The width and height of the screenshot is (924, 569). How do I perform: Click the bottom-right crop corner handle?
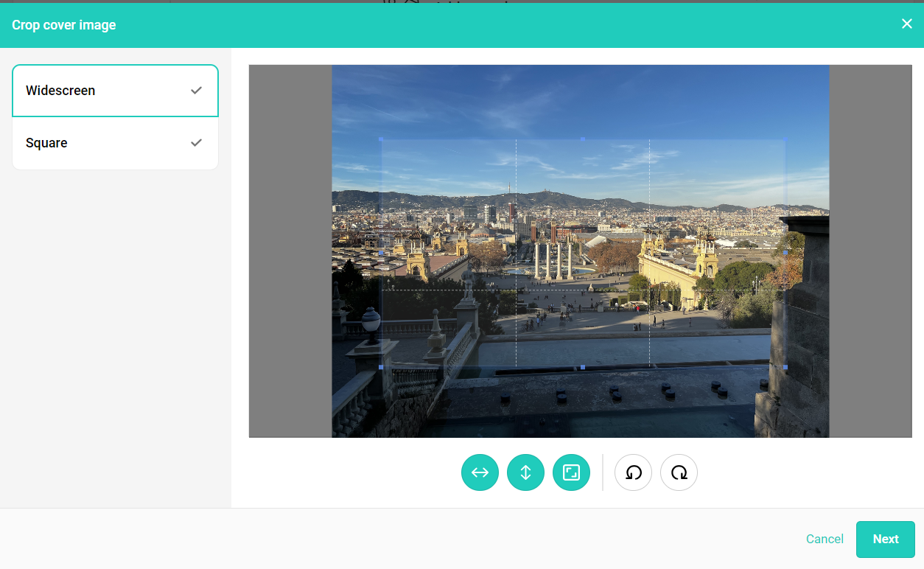(x=785, y=367)
